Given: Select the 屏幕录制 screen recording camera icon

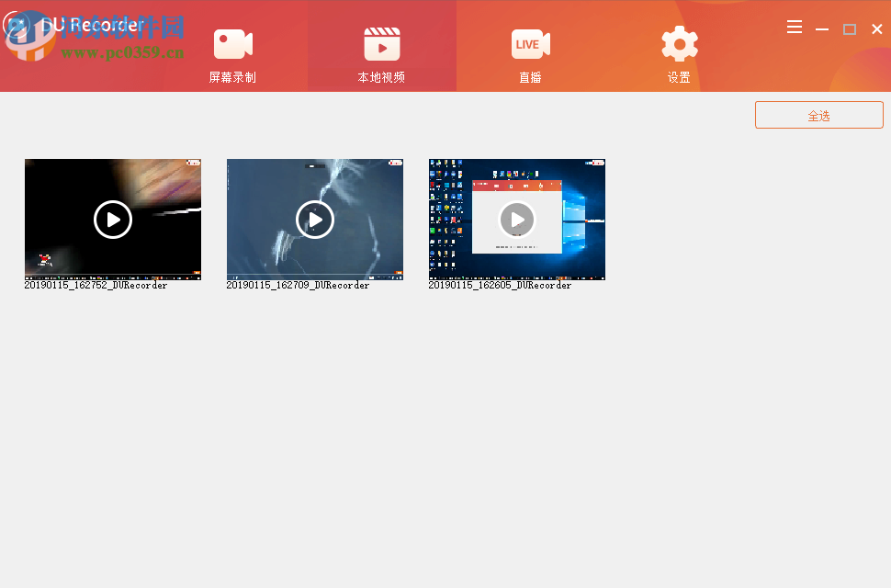Looking at the screenshot, I should (232, 43).
